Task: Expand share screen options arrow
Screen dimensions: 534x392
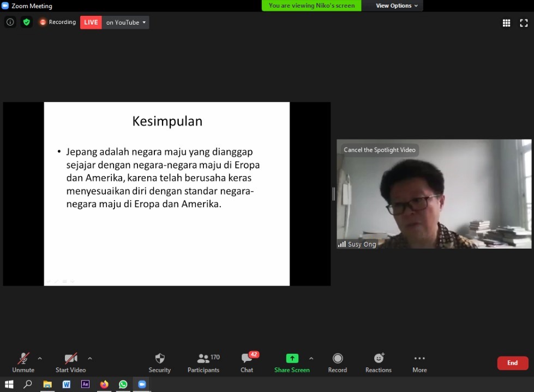Action: [311, 358]
